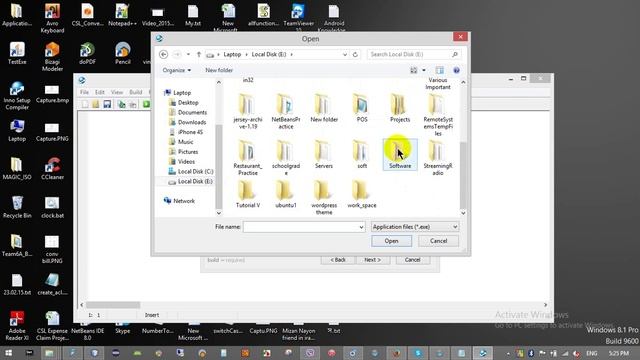
Task: Expand the address bar previous locations dropdown
Action: pyautogui.click(x=345, y=54)
